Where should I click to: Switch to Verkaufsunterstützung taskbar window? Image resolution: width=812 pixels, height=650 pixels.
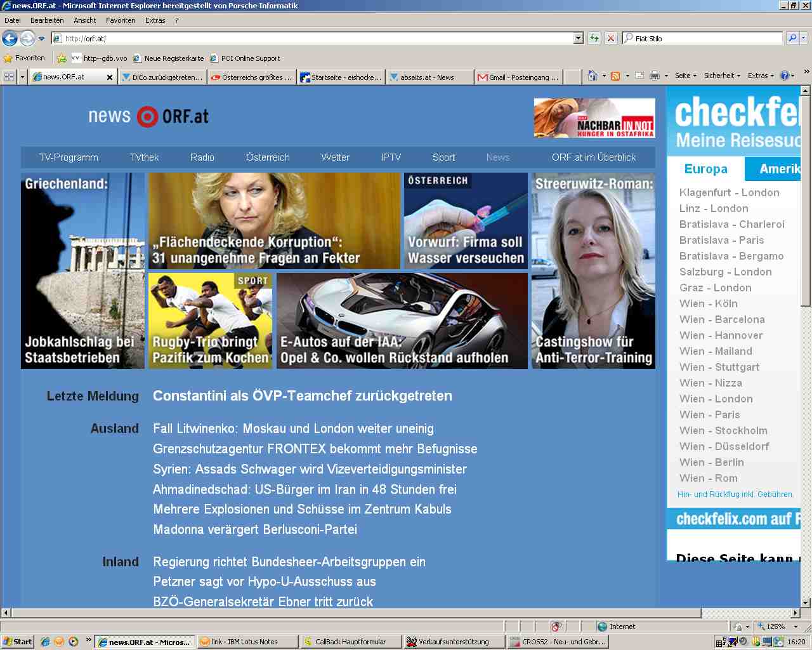coord(454,642)
